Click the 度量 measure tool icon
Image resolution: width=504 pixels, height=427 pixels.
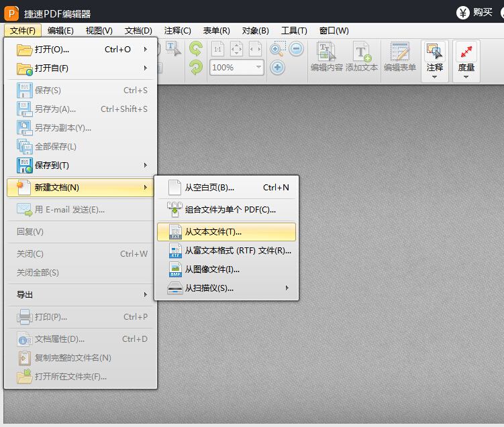point(466,52)
